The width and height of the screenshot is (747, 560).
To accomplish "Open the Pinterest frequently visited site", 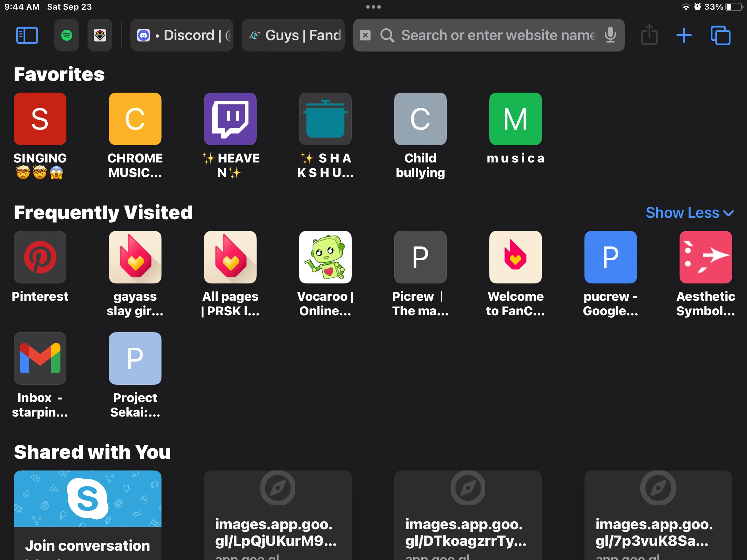I will [x=40, y=257].
